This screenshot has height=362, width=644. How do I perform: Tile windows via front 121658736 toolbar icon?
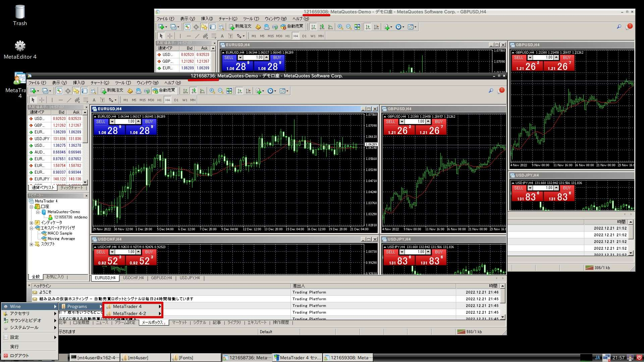229,91
